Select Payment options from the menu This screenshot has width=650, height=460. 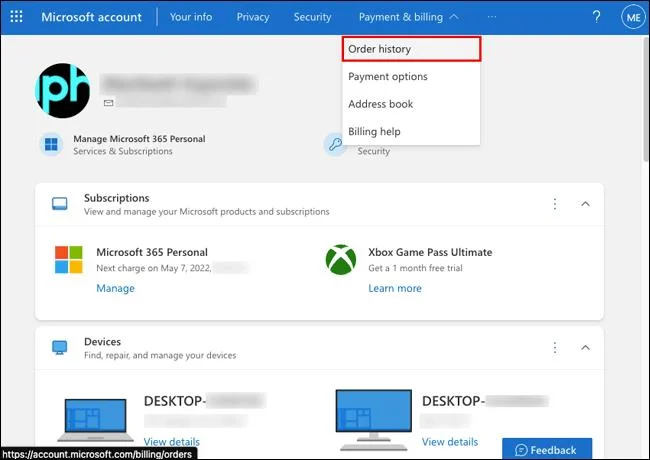pyautogui.click(x=411, y=77)
